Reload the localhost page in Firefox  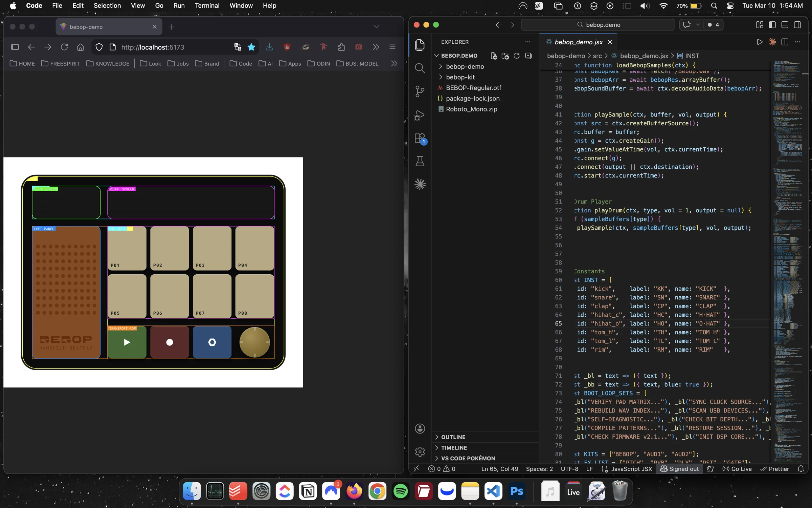64,47
